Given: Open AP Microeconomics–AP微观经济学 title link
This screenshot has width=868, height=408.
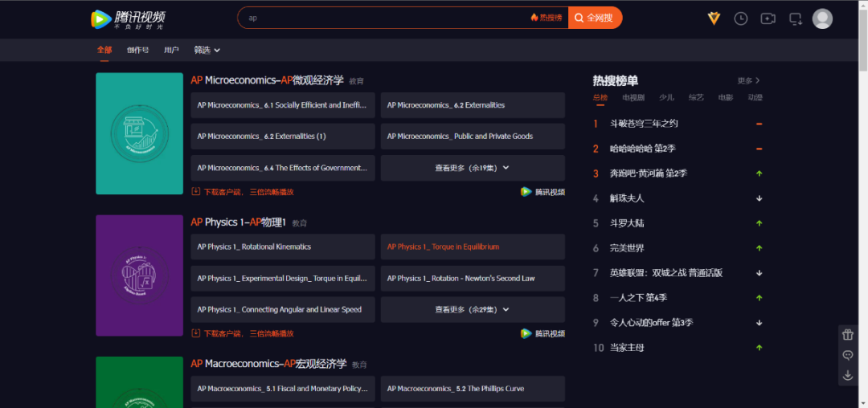Looking at the screenshot, I should tap(268, 80).
